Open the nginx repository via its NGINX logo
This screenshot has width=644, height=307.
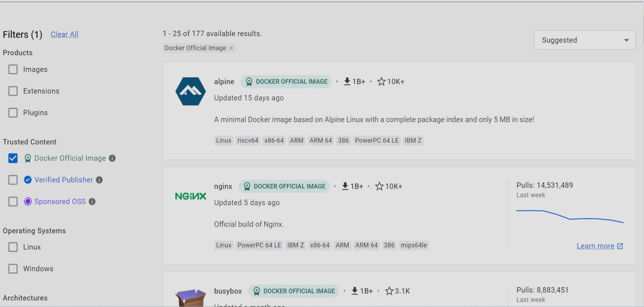(190, 196)
